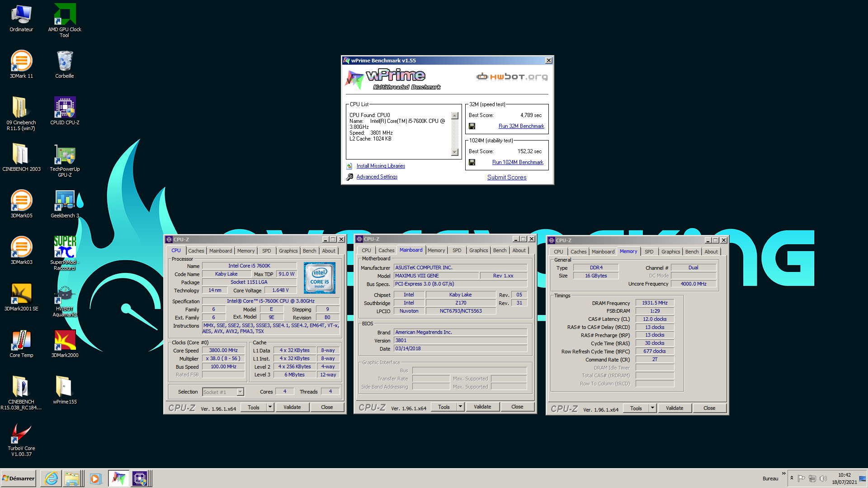Expand Tools dropdown arrow in middle CPU-Z
868x488 pixels.
pyautogui.click(x=460, y=407)
